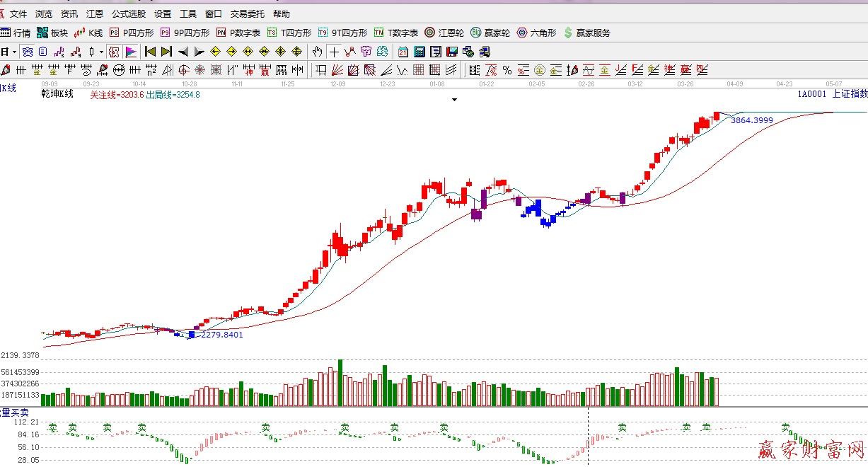Toggle the colored flag display button
This screenshot has width=868, height=467.
[131, 52]
